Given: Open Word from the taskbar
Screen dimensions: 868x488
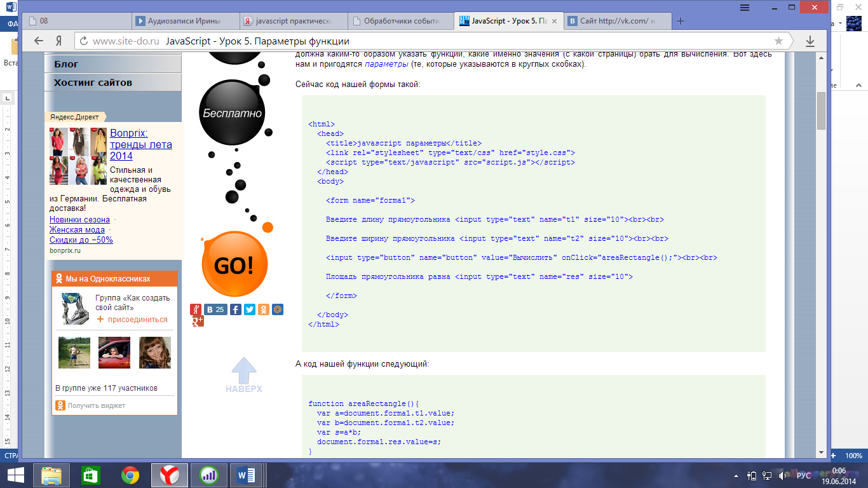Looking at the screenshot, I should [x=245, y=475].
